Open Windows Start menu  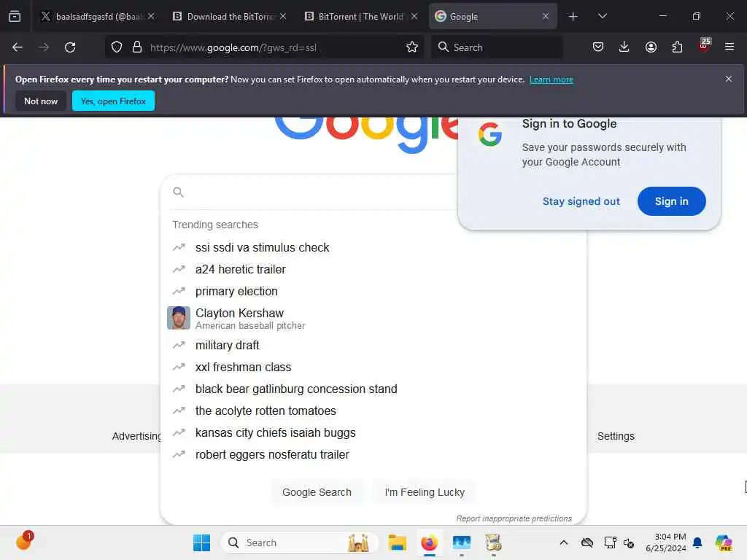point(201,542)
